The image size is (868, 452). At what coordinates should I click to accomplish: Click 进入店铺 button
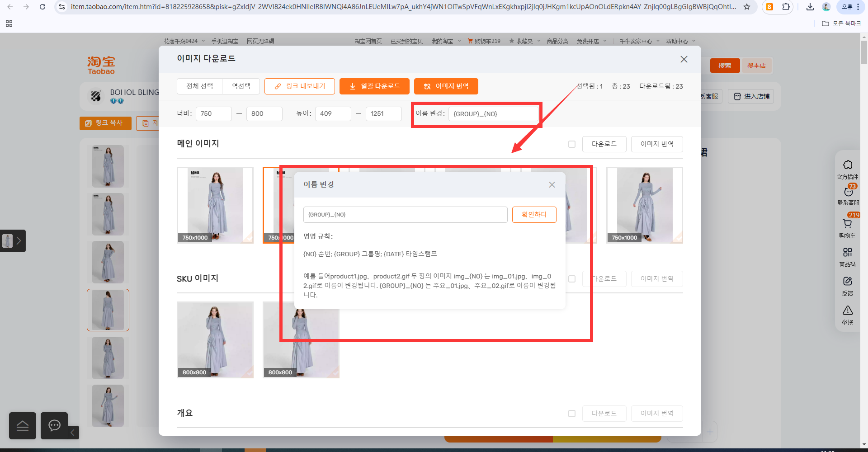coord(751,96)
